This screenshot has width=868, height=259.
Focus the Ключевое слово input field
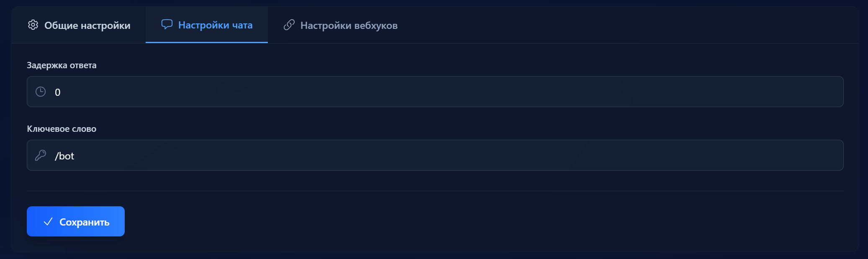coord(435,155)
